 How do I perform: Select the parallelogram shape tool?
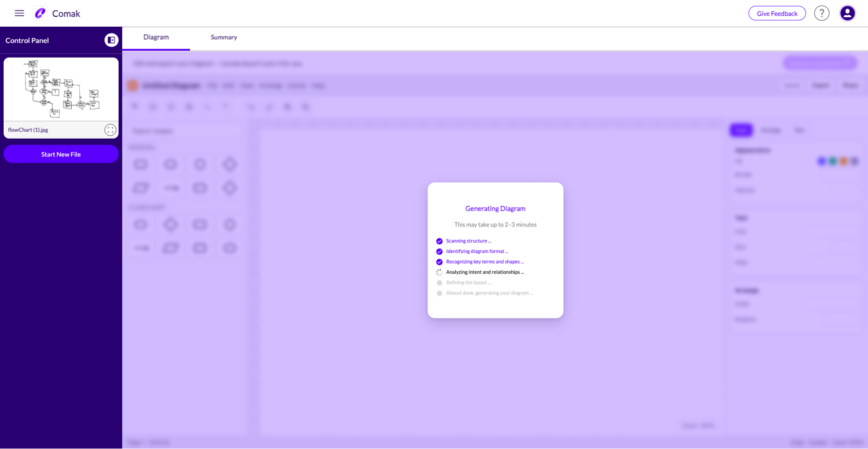coord(141,188)
